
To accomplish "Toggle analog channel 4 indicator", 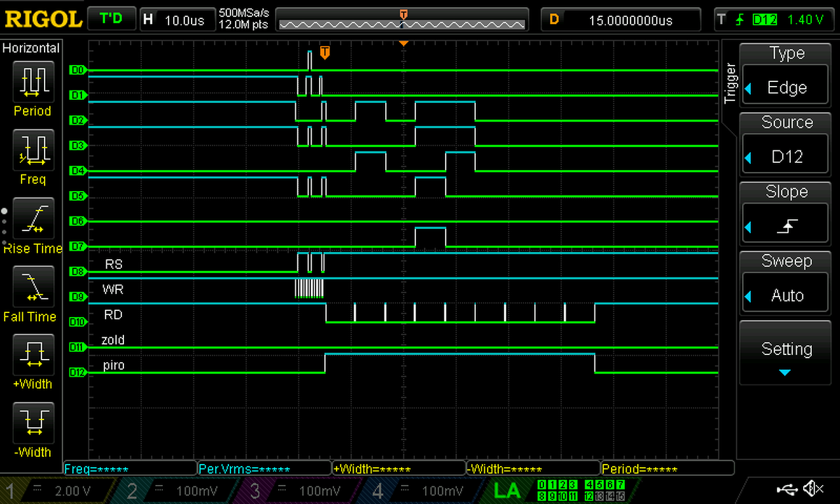I will pos(424,490).
